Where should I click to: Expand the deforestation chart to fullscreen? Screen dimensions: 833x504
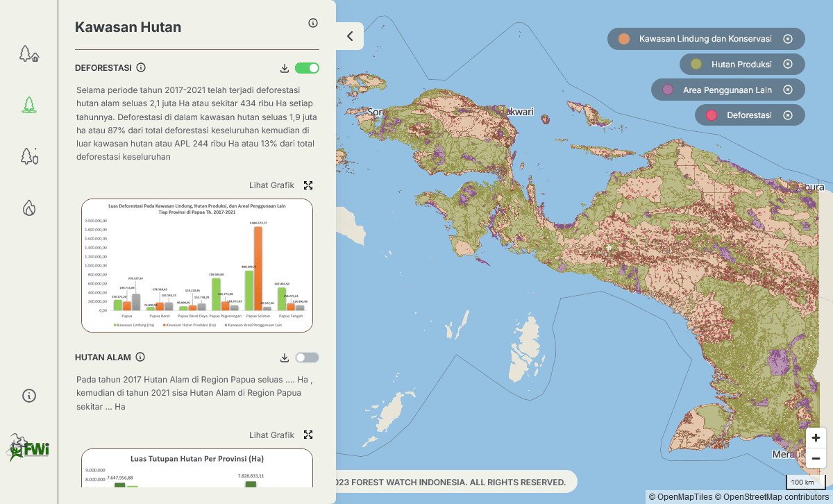[x=308, y=185]
